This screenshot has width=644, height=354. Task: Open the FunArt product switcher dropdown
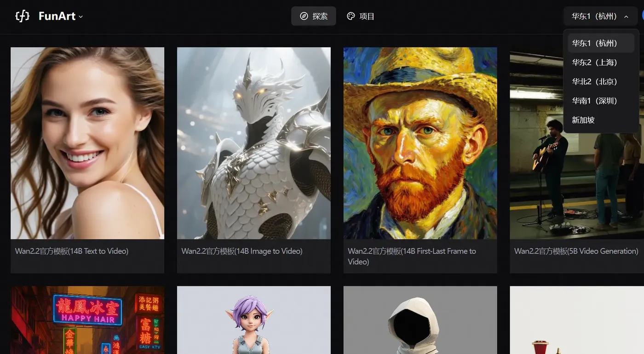61,17
